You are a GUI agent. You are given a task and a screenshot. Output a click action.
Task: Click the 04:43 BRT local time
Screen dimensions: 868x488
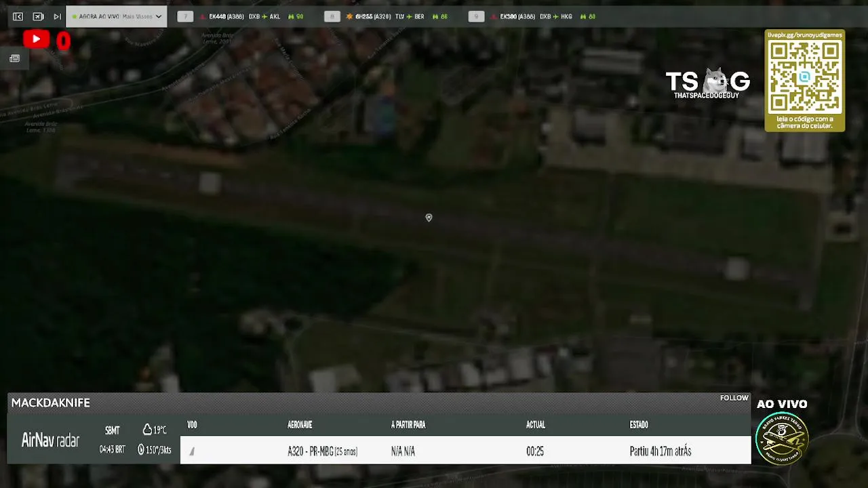(113, 449)
